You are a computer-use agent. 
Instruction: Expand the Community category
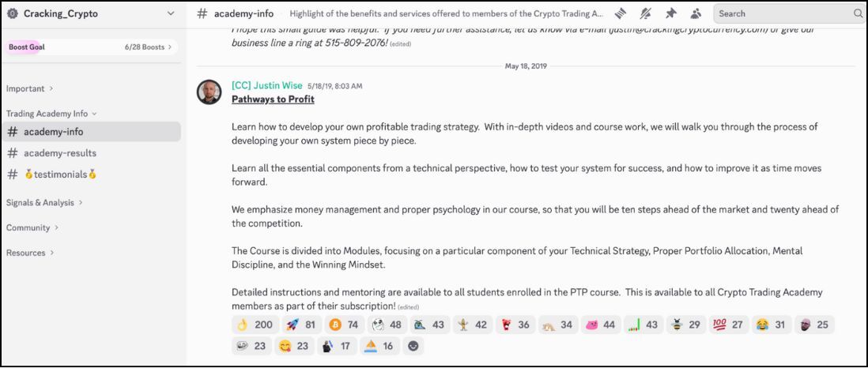pyautogui.click(x=32, y=227)
